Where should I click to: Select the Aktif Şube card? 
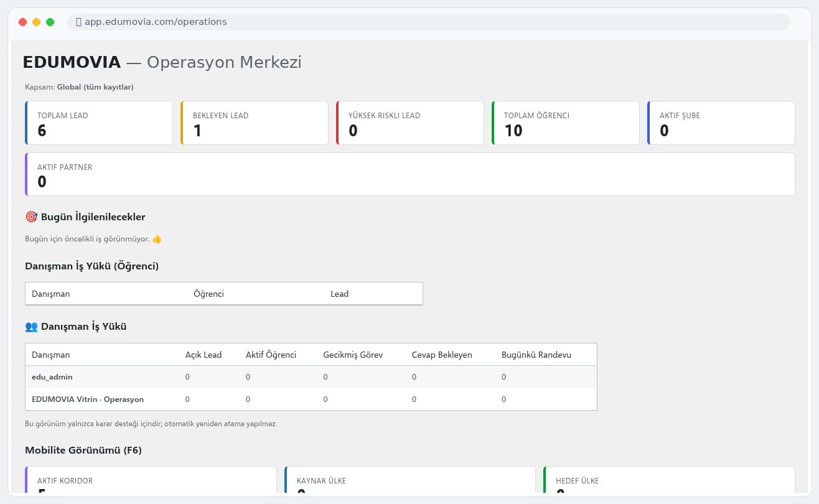(721, 123)
